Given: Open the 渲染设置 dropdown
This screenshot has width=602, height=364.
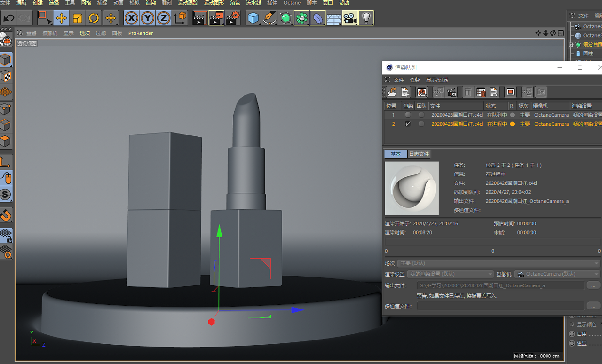Looking at the screenshot, I should coord(451,274).
